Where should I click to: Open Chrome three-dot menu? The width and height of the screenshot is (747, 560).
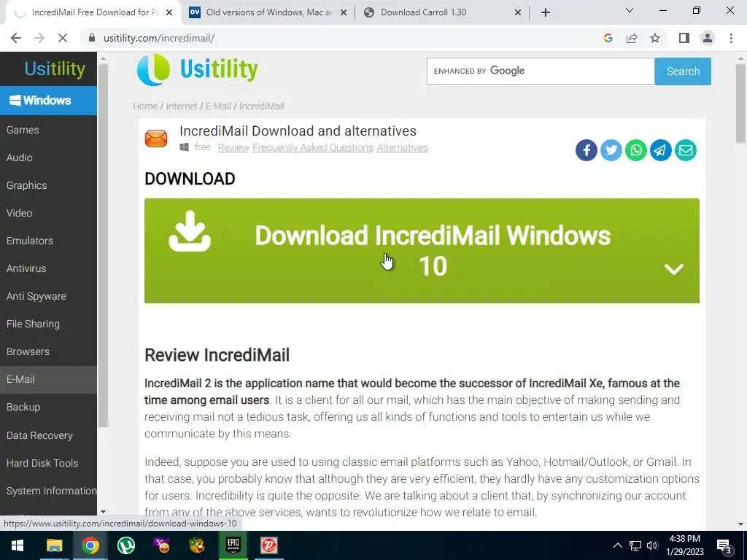[731, 38]
